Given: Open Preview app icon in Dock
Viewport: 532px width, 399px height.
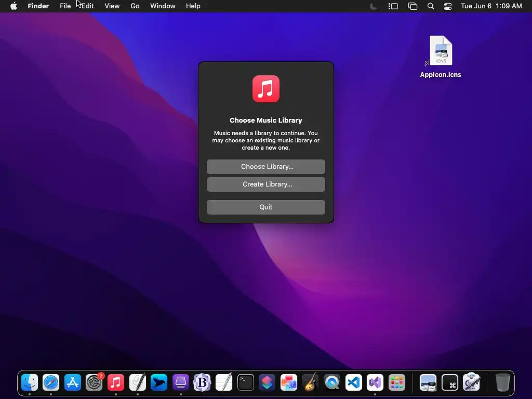Looking at the screenshot, I should pos(428,382).
